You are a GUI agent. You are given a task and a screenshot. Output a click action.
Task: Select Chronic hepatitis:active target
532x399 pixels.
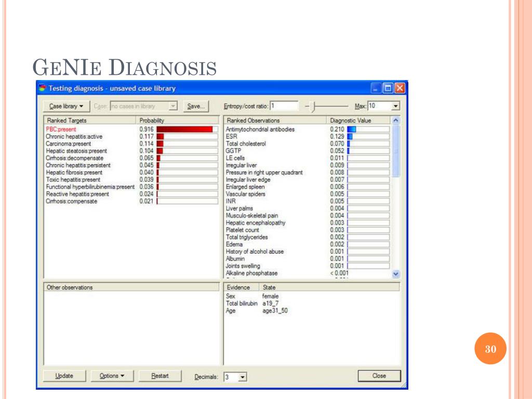131,137
